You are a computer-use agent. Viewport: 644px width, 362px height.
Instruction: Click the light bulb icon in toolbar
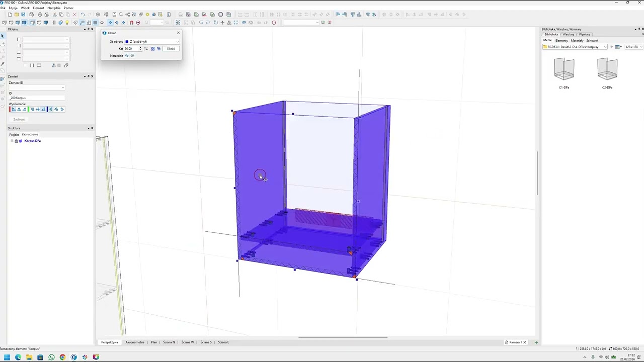pos(67,23)
